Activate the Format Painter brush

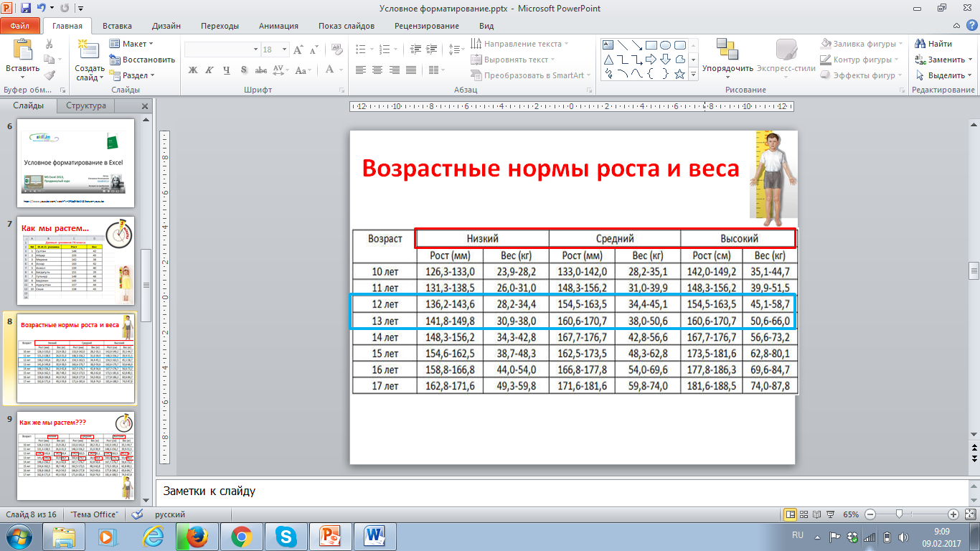pos(49,75)
